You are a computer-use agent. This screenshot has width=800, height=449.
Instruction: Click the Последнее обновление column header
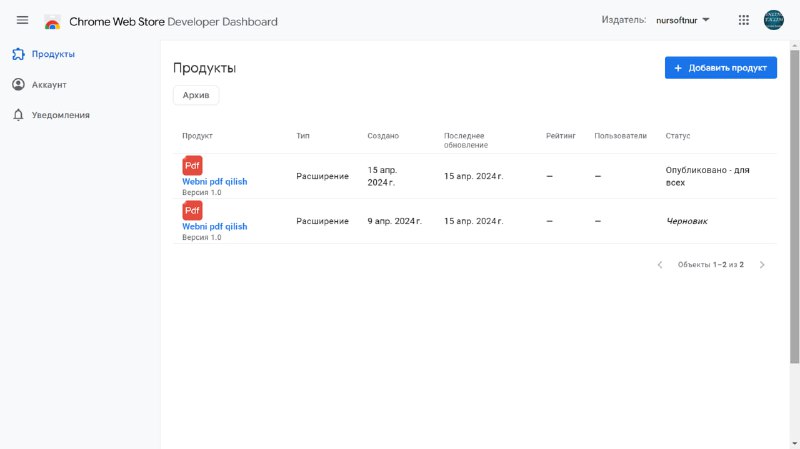coord(465,140)
